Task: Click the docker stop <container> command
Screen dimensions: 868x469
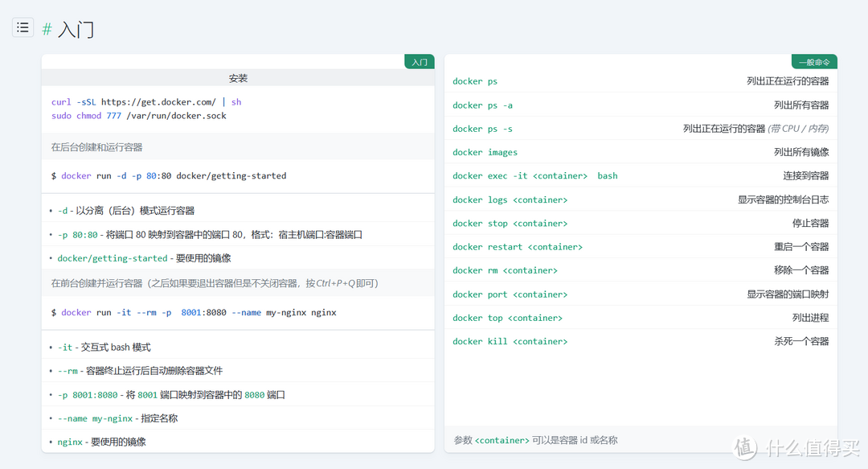Action: point(510,224)
